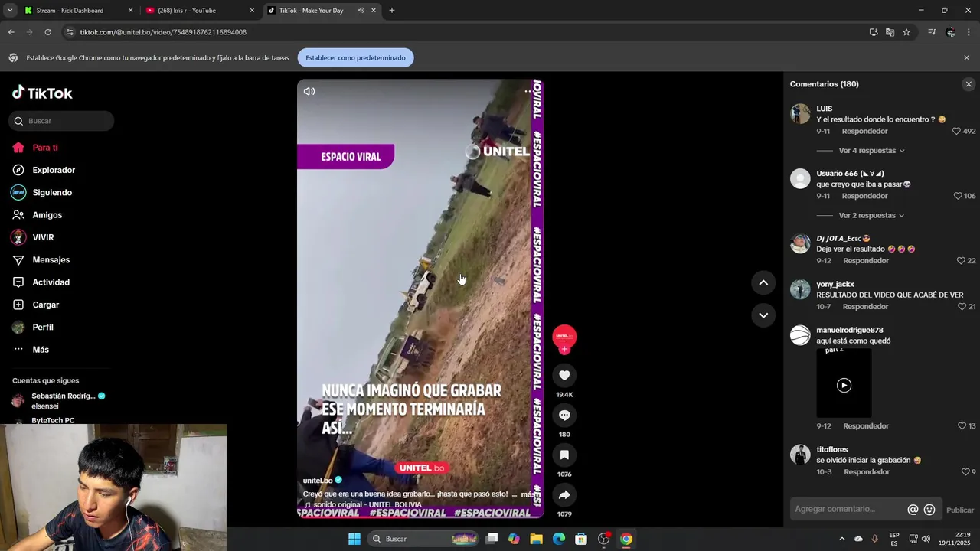Like LUIS's comment
980x551 pixels.
956,132
